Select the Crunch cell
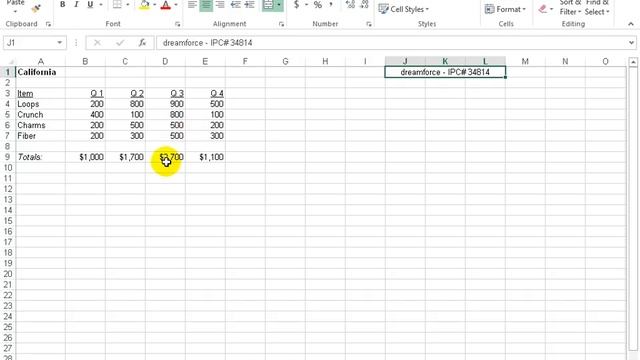The height and width of the screenshot is (360, 640). [x=40, y=115]
